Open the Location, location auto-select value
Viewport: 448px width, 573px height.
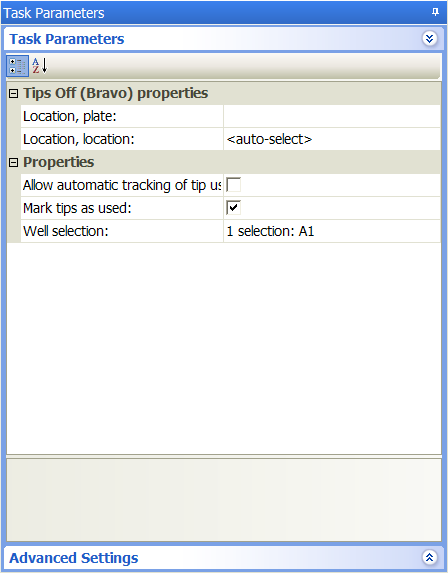coord(332,139)
